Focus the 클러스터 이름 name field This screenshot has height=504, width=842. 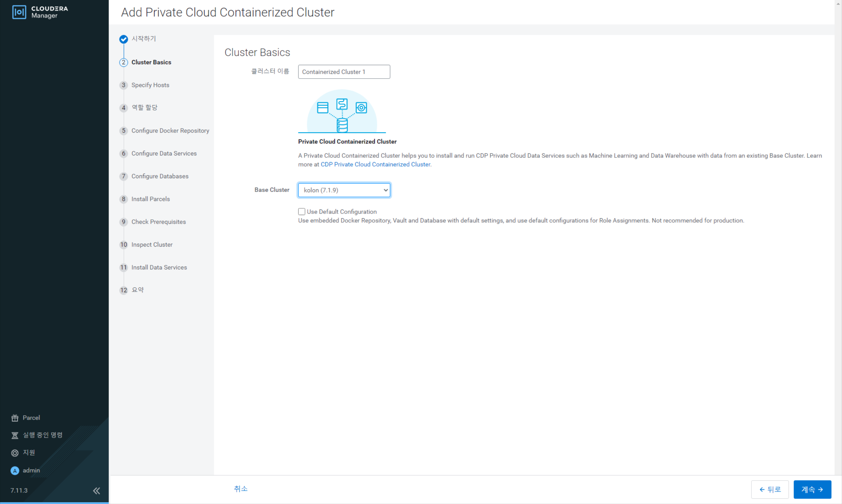pos(344,72)
